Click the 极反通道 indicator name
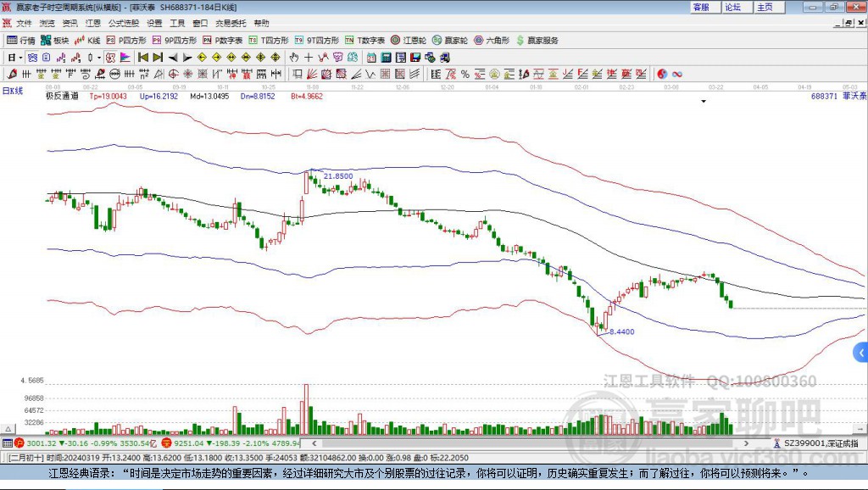The height and width of the screenshot is (490, 868). click(62, 96)
